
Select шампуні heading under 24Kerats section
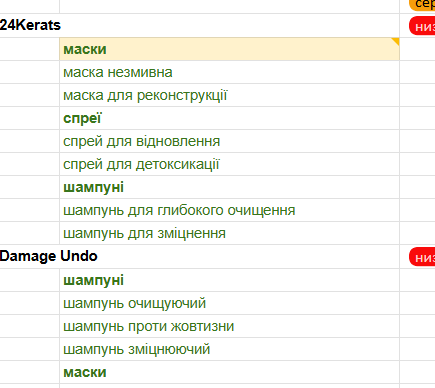coord(229,187)
